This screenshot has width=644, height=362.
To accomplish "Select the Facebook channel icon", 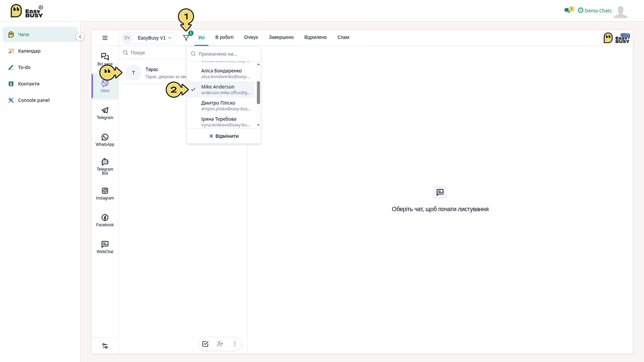I will tap(105, 220).
